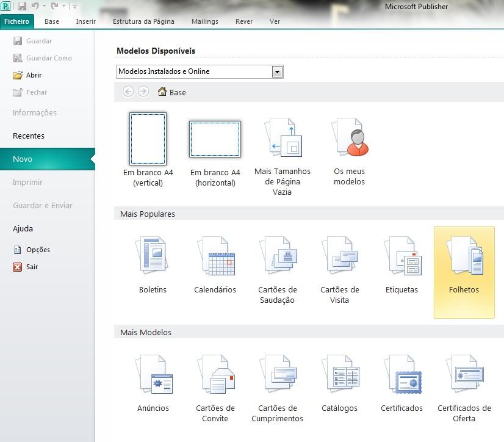504x442 pixels.
Task: Switch to the Inserir ribbon tab
Action: pyautogui.click(x=86, y=21)
